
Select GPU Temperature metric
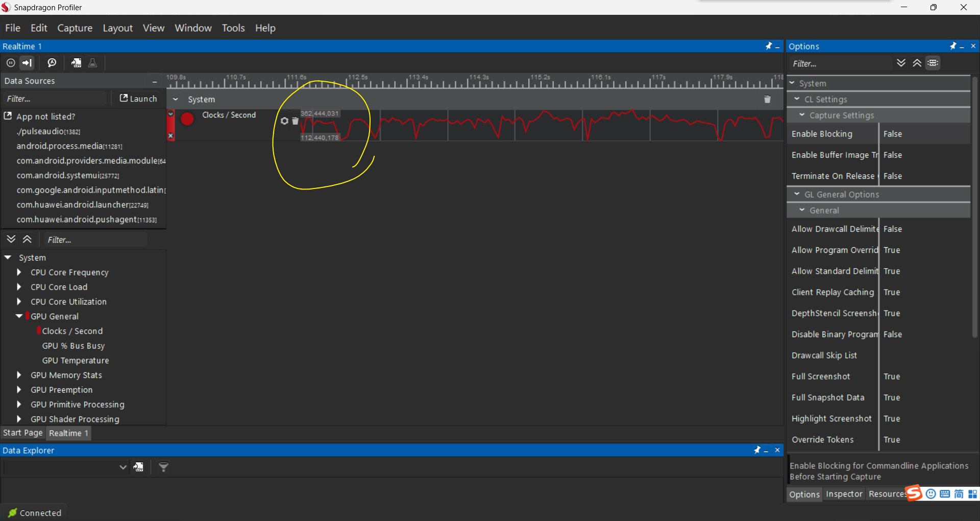point(76,361)
